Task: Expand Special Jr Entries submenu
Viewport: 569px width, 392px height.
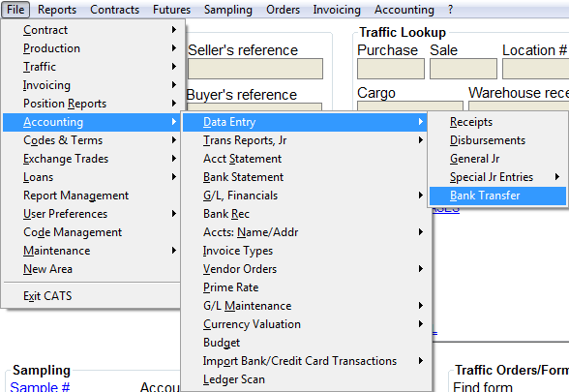Action: click(497, 177)
